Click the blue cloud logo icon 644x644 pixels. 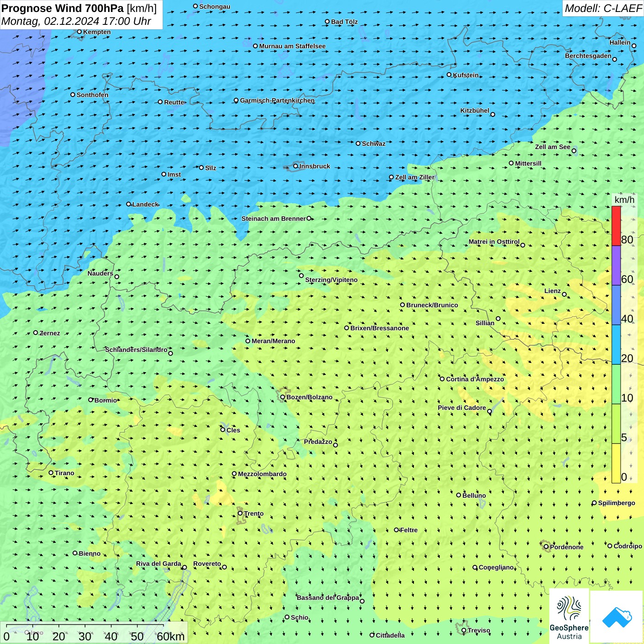coord(616,616)
